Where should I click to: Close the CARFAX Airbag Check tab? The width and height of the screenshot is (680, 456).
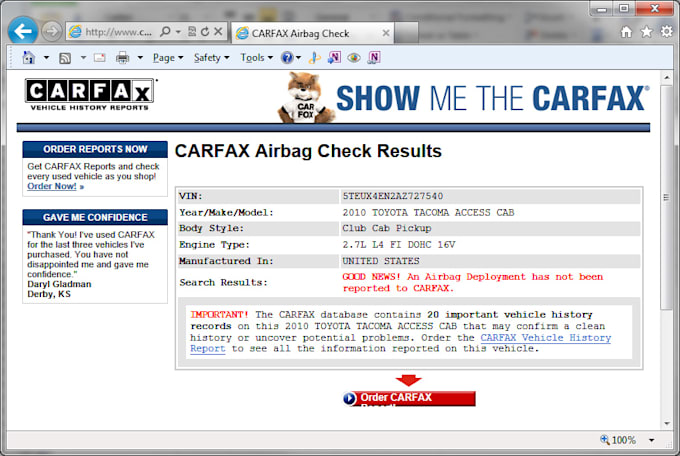(386, 33)
